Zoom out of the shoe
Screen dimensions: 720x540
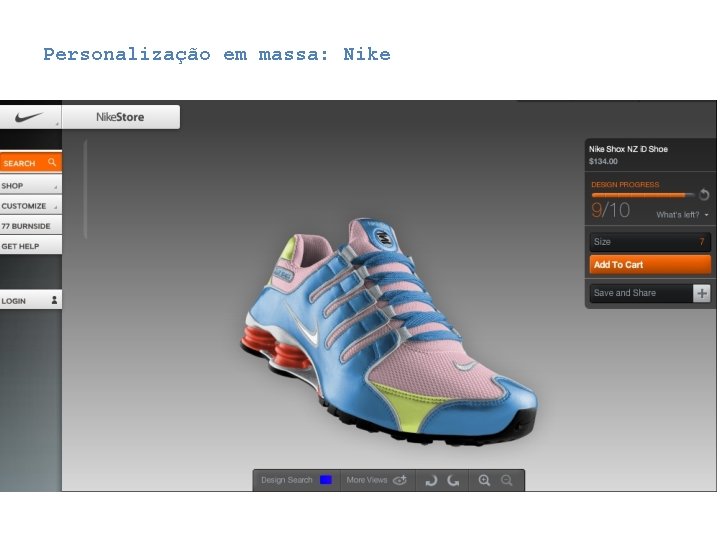tap(506, 480)
